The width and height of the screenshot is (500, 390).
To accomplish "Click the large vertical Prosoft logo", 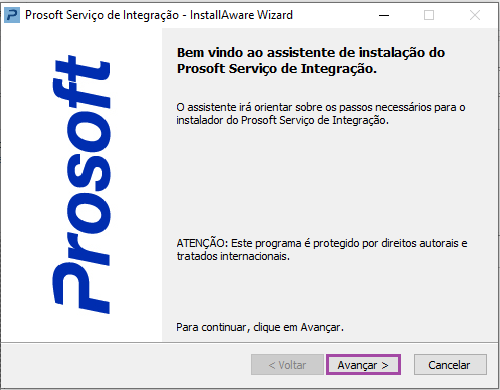I will 81,184.
